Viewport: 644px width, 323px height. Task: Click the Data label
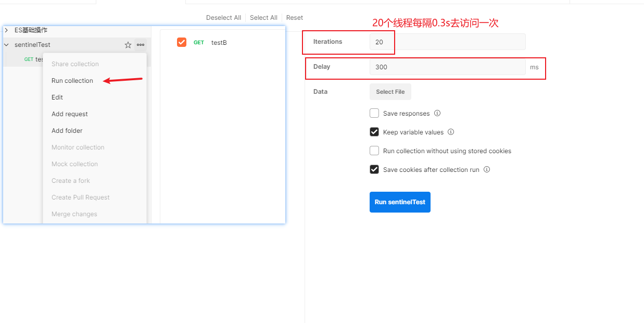(x=321, y=92)
